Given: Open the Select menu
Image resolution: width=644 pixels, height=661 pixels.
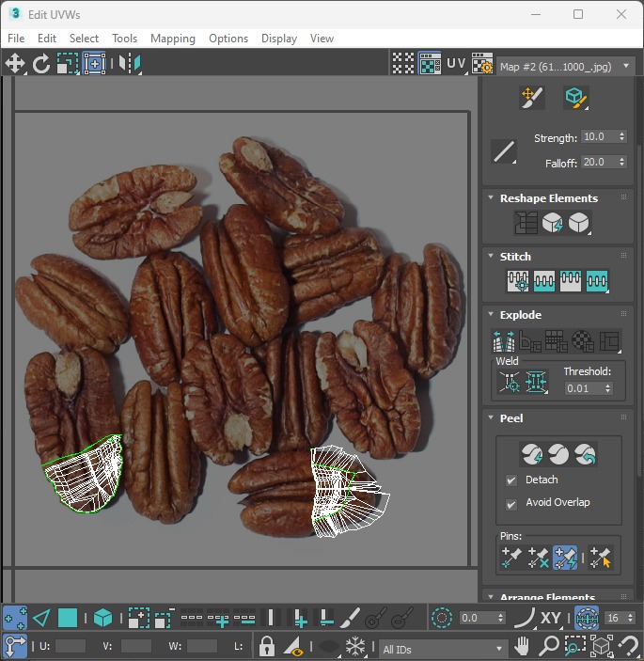Looking at the screenshot, I should 84,39.
